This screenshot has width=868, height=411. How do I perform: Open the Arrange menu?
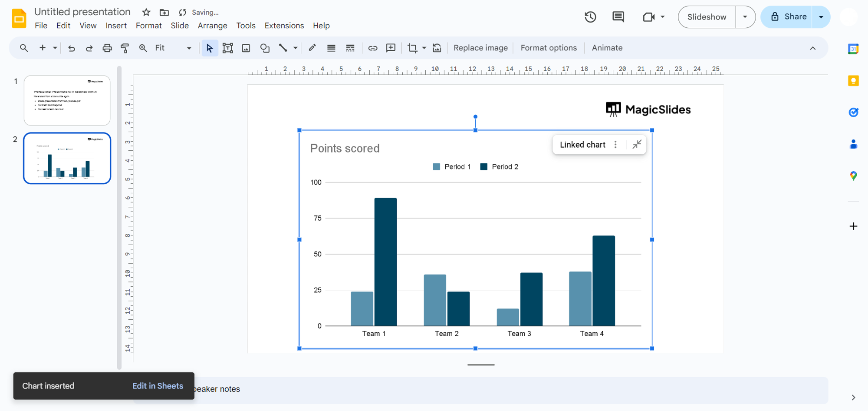pyautogui.click(x=212, y=26)
